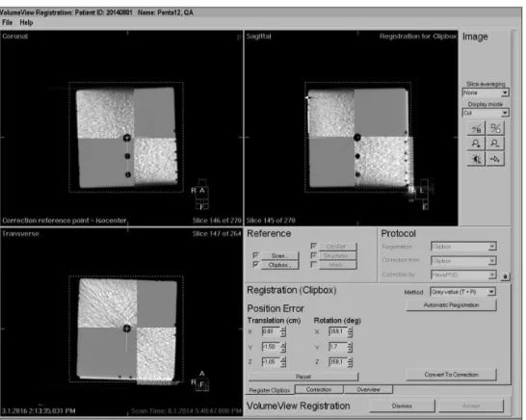Switch to the Overview tab

(x=368, y=389)
